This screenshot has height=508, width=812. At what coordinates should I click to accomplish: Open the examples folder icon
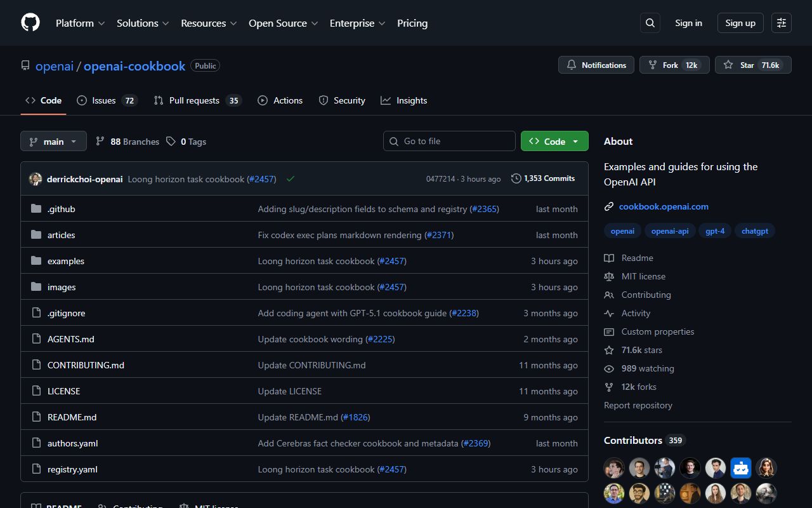click(x=36, y=261)
